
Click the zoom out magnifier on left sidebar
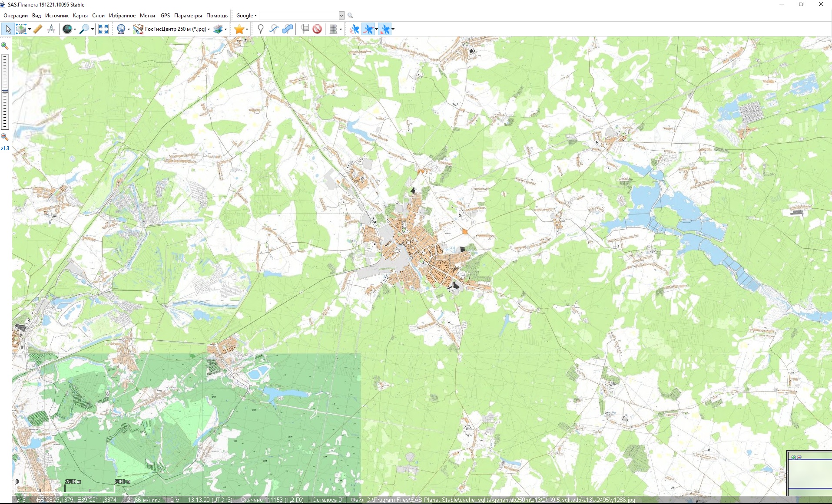[x=5, y=137]
